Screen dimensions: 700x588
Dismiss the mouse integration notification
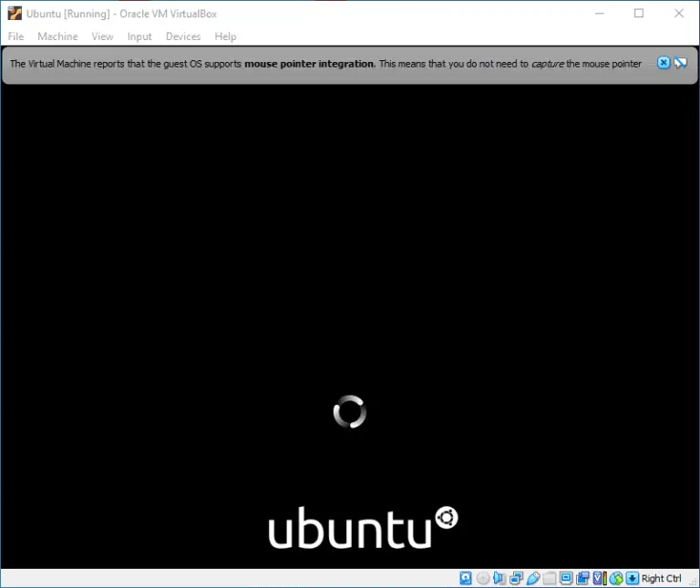coord(664,63)
